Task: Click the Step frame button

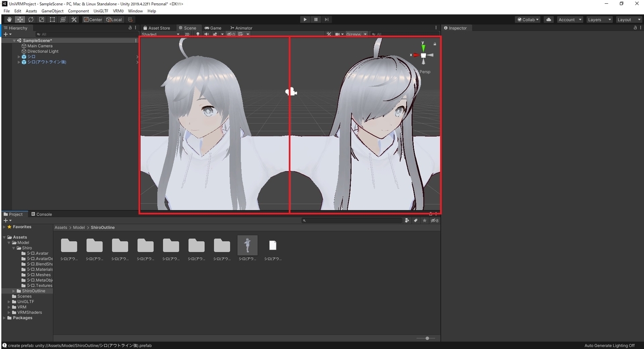Action: pyautogui.click(x=327, y=19)
